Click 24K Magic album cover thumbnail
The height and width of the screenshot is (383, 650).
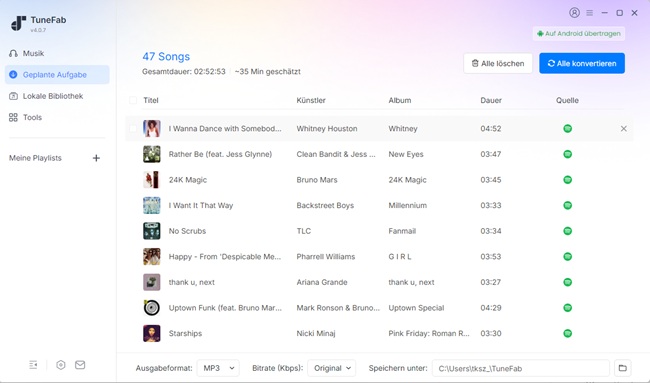(152, 180)
